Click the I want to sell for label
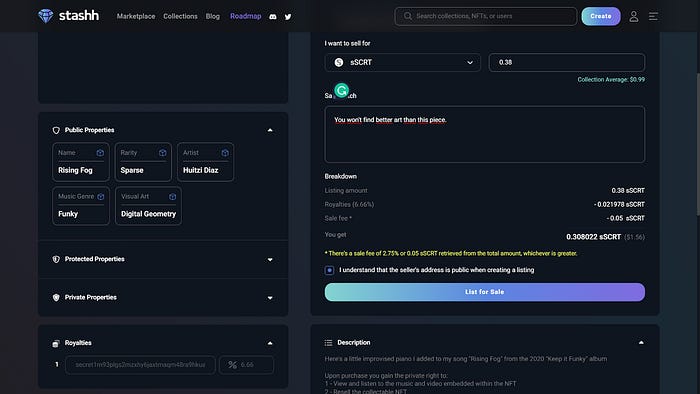This screenshot has width=700, height=394. click(347, 43)
